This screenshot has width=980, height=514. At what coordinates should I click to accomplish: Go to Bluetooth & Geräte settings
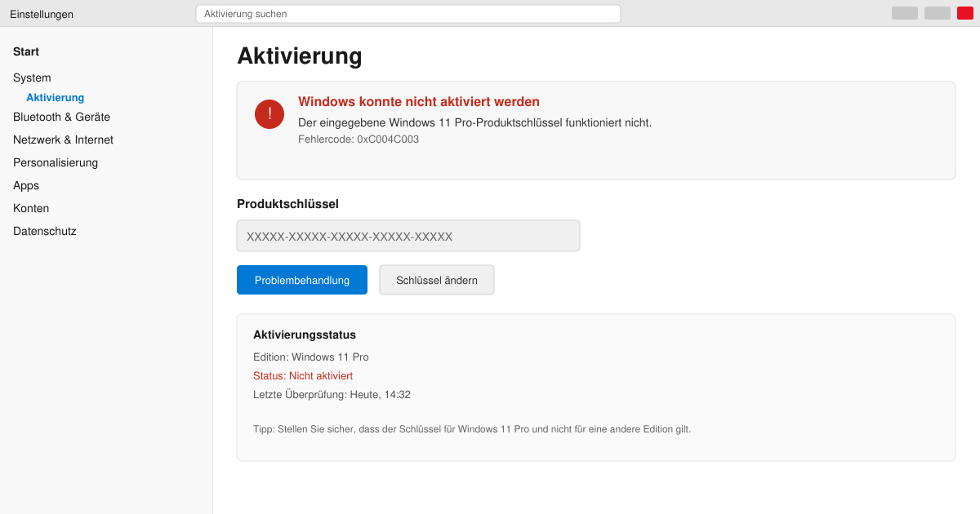click(61, 117)
